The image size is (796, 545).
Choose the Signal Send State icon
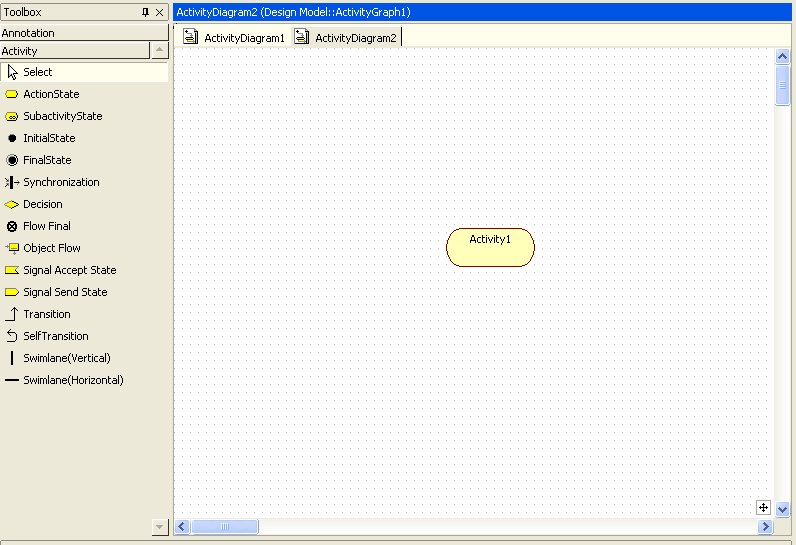pos(12,292)
